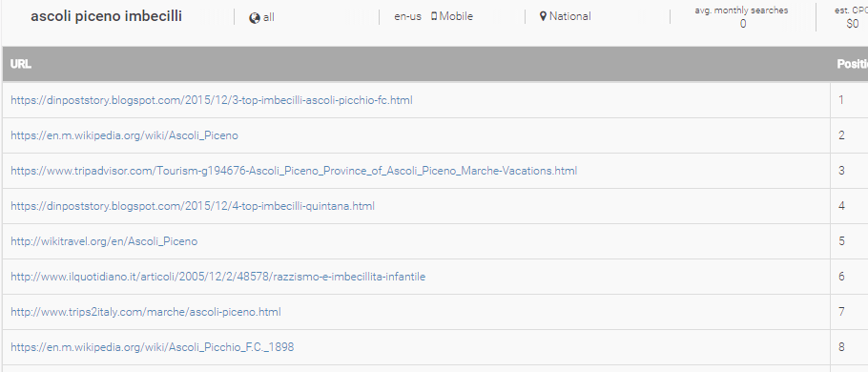Viewport: 868px width, 372px height.
Task: Open Wikipedia Ascoli_Picchio_F.C._1898 link
Action: pos(153,347)
